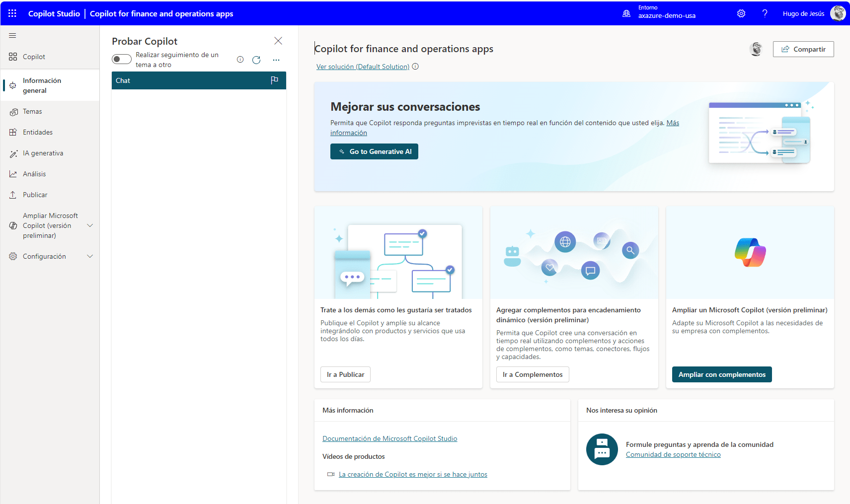Reset the test conversation with refresh icon
Viewport: 850px width, 504px height.
pyautogui.click(x=256, y=60)
